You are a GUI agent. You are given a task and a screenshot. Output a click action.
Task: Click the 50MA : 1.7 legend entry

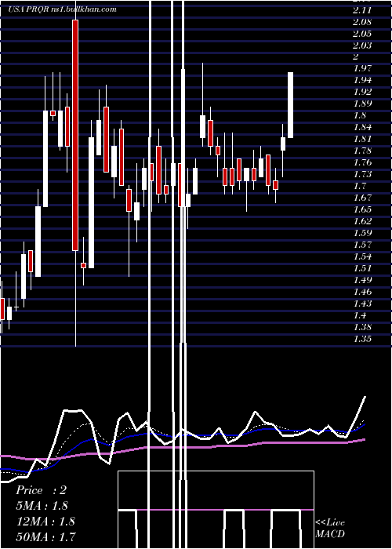45,536
